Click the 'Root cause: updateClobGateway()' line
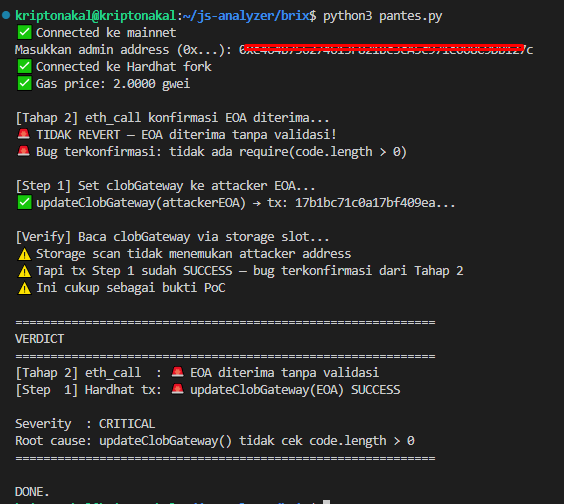Image resolution: width=564 pixels, height=504 pixels. tap(215, 441)
